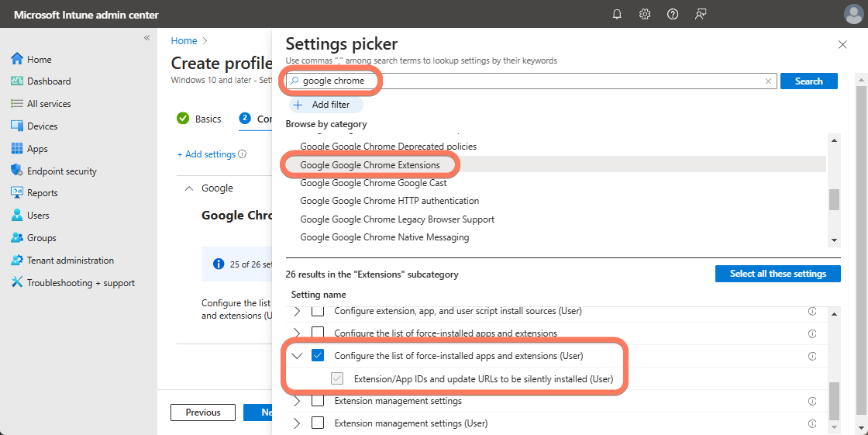Expand the Extension management settings (User) row
The width and height of the screenshot is (868, 435).
point(298,423)
